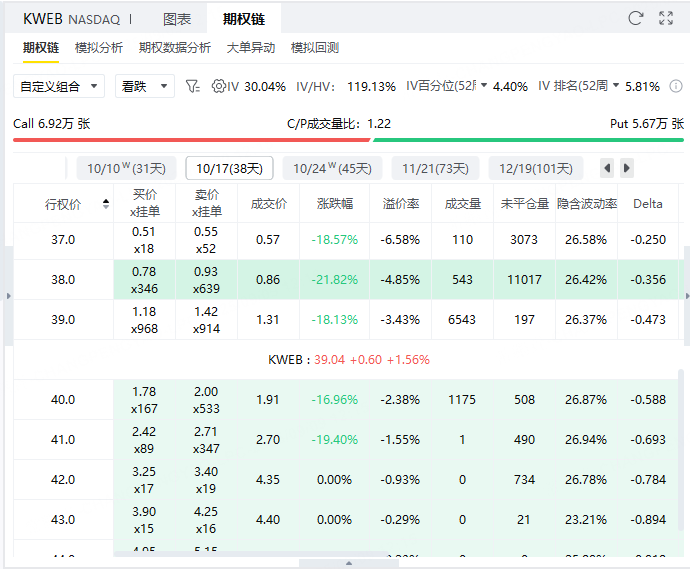Click 成交价 column header
The image size is (690, 569).
(x=268, y=204)
